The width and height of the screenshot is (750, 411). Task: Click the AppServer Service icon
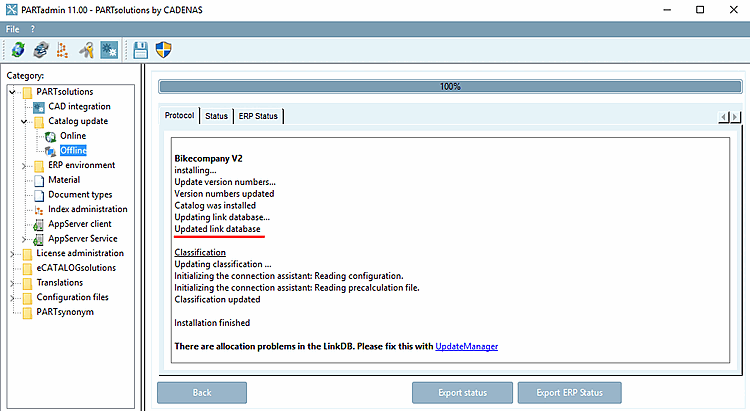click(39, 239)
